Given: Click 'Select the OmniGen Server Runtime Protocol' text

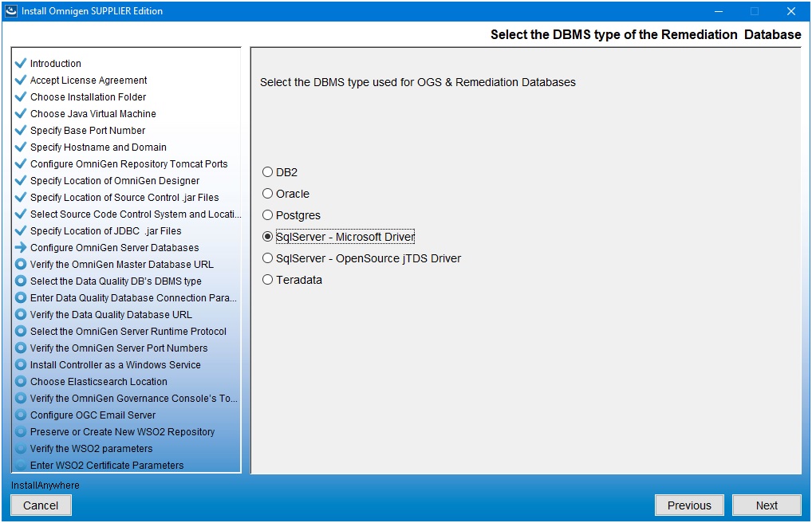Looking at the screenshot, I should (x=128, y=331).
